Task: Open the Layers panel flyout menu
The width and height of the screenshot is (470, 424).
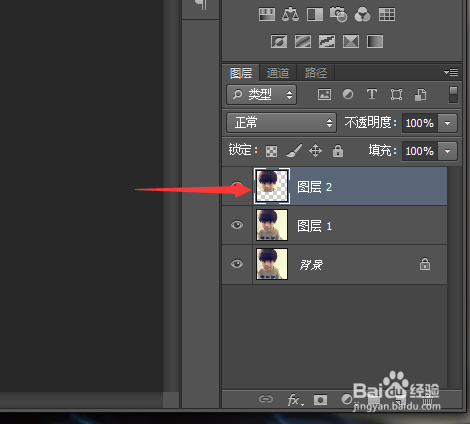Action: [451, 72]
